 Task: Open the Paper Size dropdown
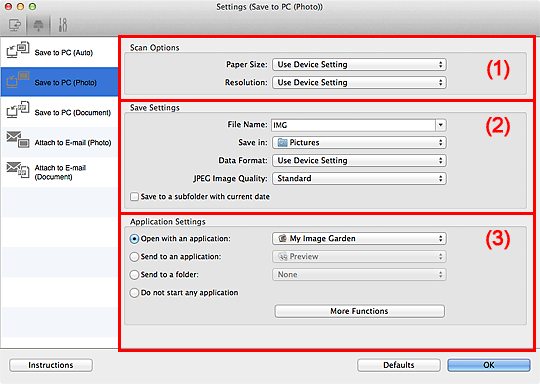tap(359, 64)
